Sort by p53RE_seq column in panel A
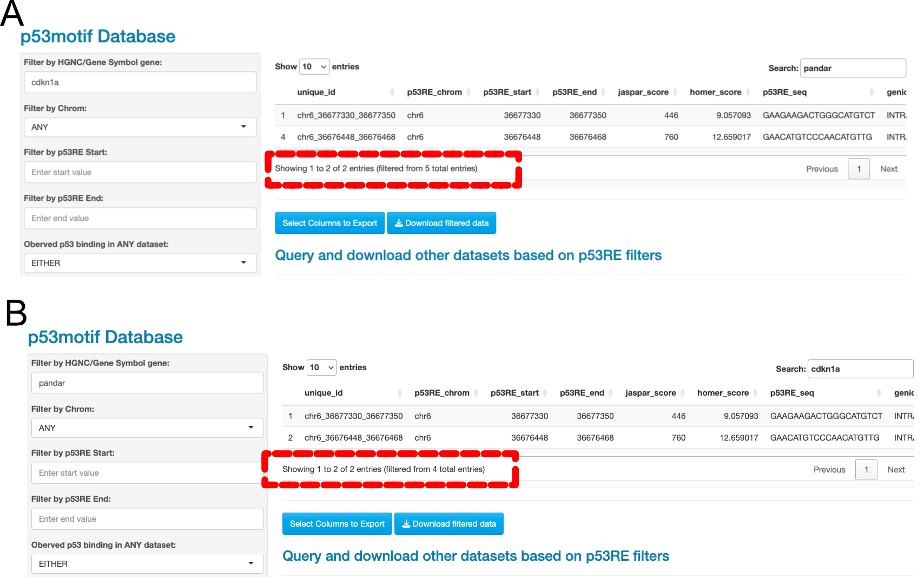The width and height of the screenshot is (924, 577). 819,92
